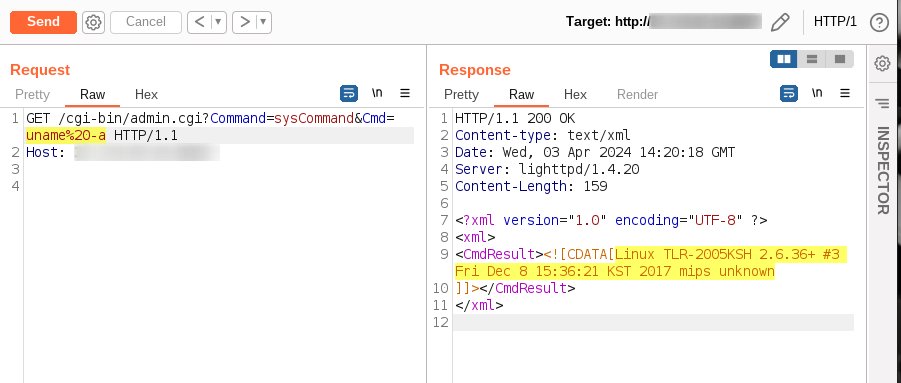Send the HTTP request

pyautogui.click(x=43, y=22)
